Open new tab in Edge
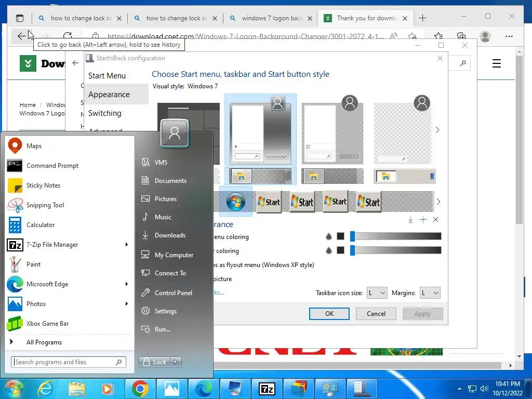Image resolution: width=532 pixels, height=399 pixels. pyautogui.click(x=422, y=18)
